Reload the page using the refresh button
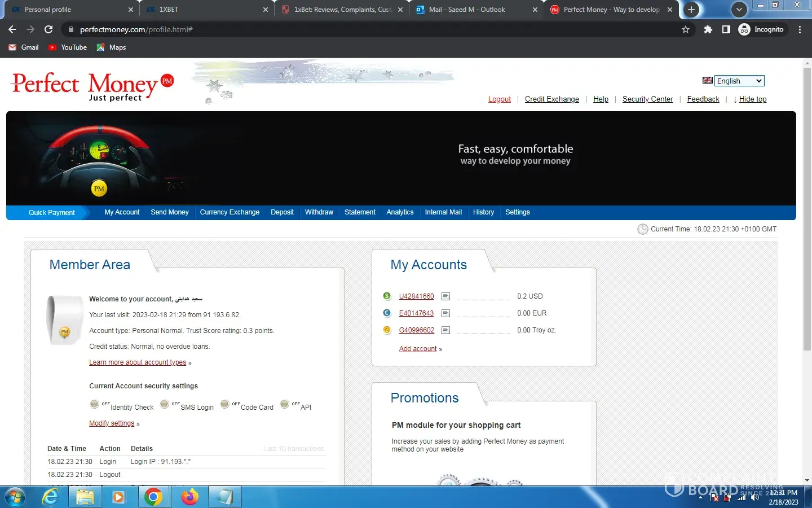The height and width of the screenshot is (508, 812). [48, 29]
